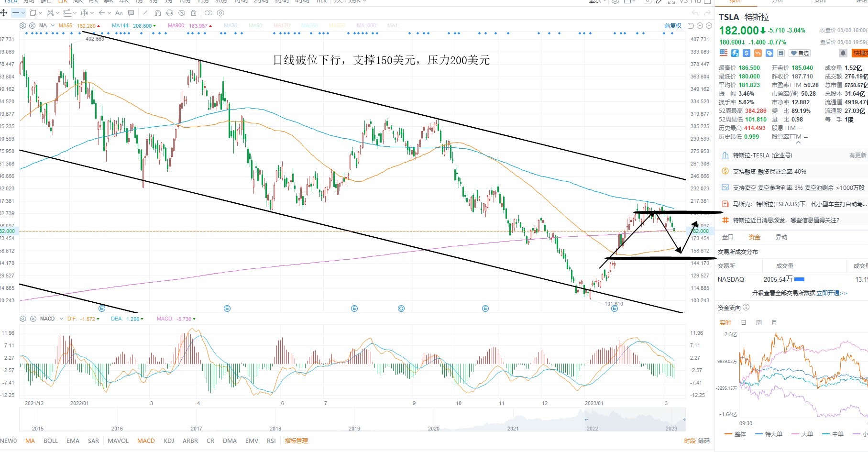
Task: Expand the measurement tool dropdown arrow
Action: (92, 13)
